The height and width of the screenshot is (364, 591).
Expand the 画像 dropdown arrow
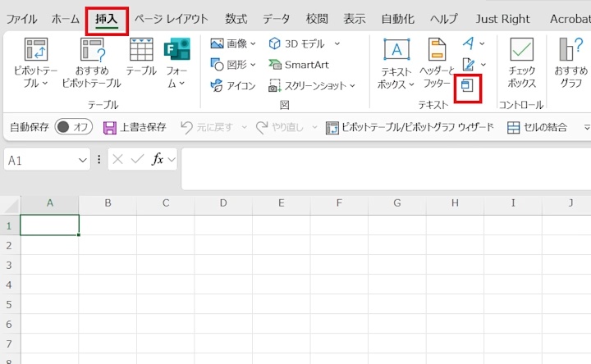253,43
